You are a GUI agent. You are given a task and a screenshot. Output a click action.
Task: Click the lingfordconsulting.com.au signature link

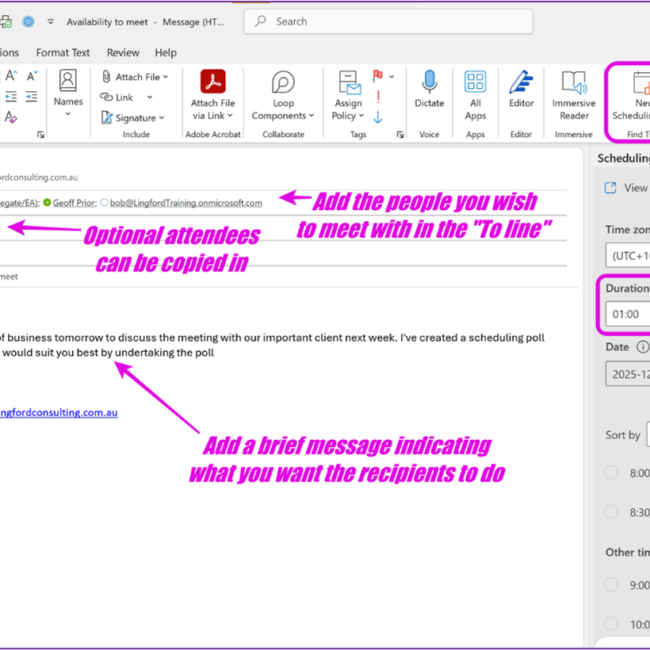tap(58, 412)
